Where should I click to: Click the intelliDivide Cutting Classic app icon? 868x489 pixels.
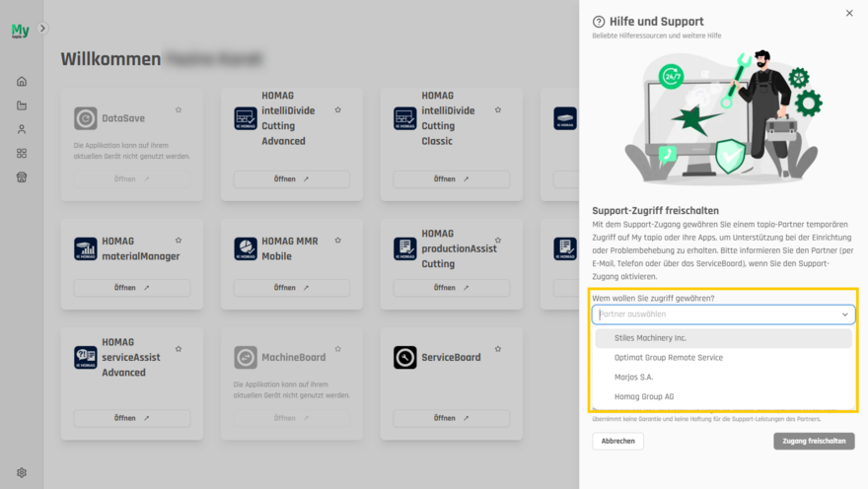(x=405, y=118)
